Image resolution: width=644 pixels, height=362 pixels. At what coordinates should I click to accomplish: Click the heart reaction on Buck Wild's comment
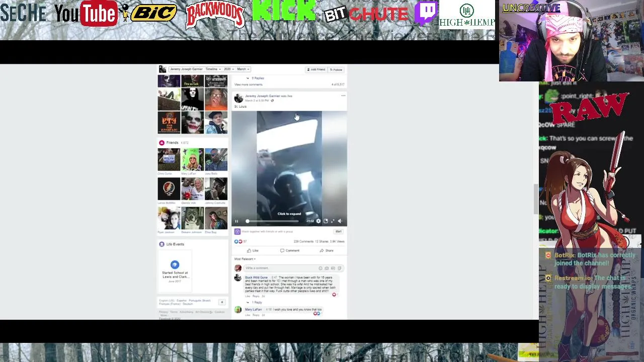click(334, 295)
